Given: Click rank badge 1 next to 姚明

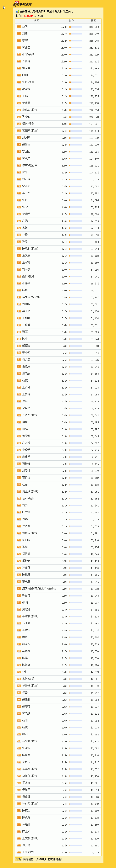Looking at the screenshot, I should click(19, 27).
